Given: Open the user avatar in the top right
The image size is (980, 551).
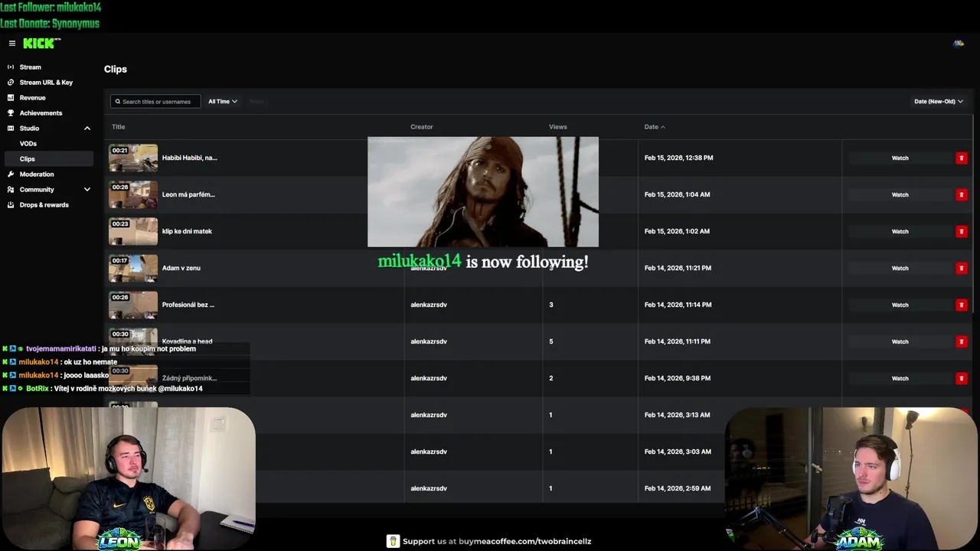Looking at the screenshot, I should (958, 44).
